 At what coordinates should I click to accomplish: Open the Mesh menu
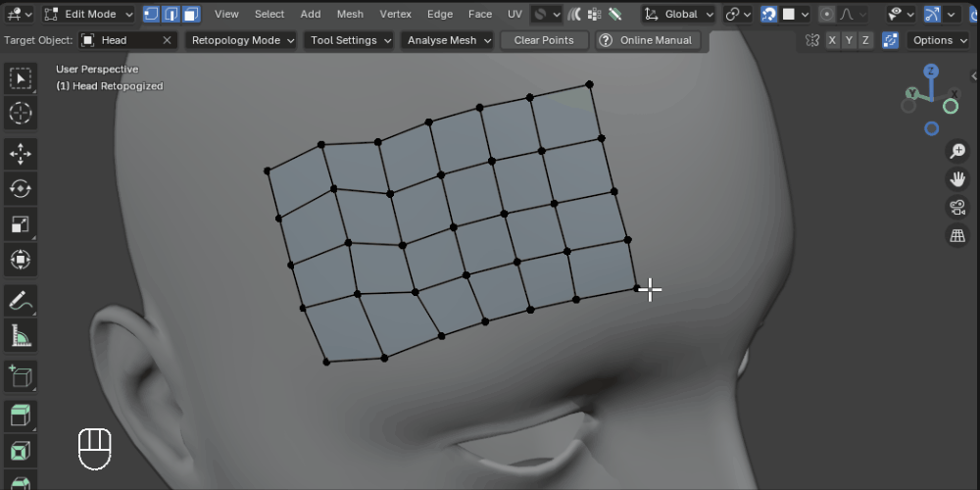(x=350, y=14)
